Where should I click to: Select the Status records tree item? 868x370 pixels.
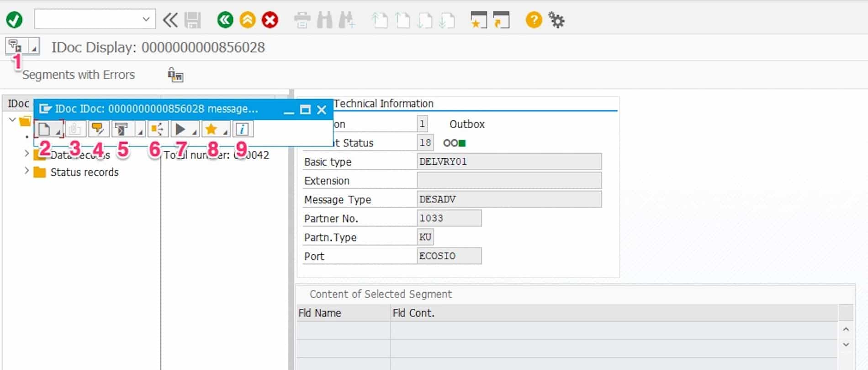pos(85,172)
